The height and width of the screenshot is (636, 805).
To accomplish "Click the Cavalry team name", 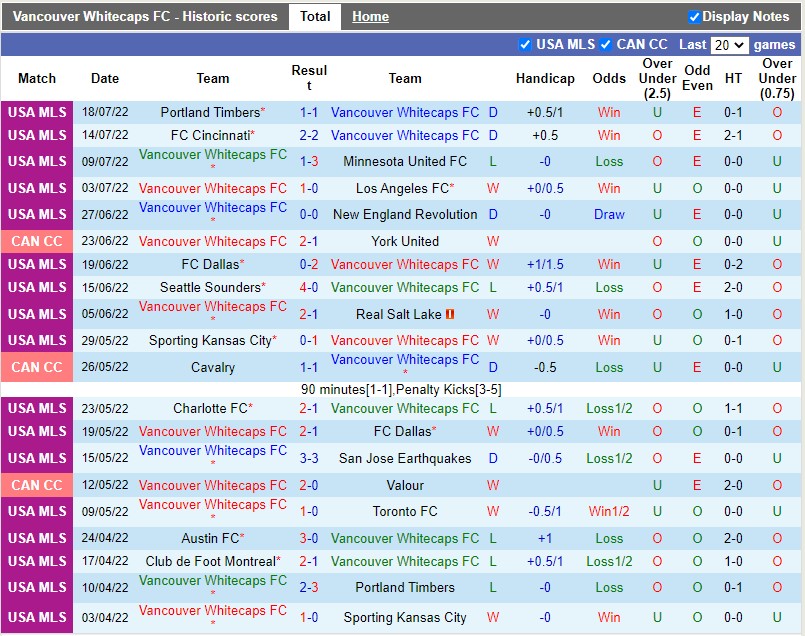I will click(x=213, y=368).
